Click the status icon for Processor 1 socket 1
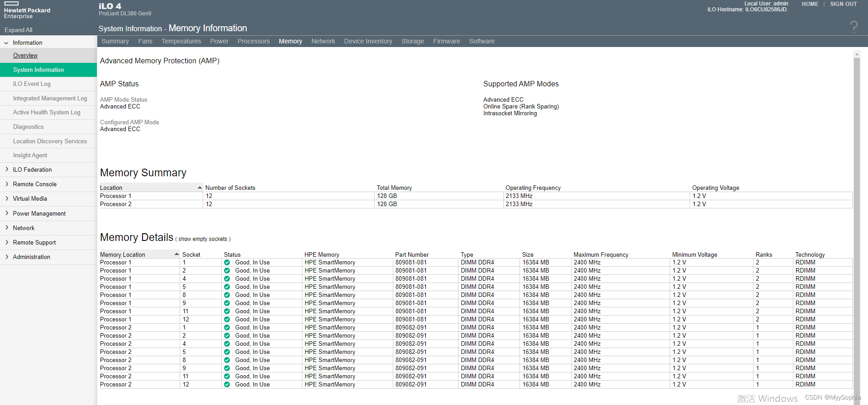 (227, 263)
